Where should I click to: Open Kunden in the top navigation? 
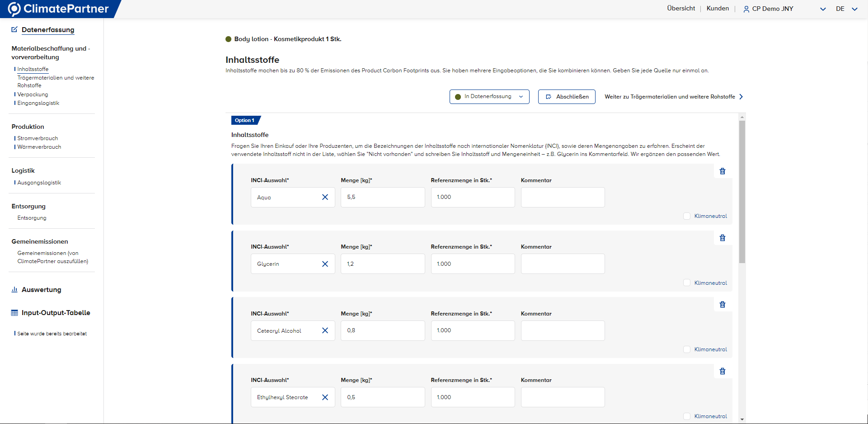coord(718,9)
